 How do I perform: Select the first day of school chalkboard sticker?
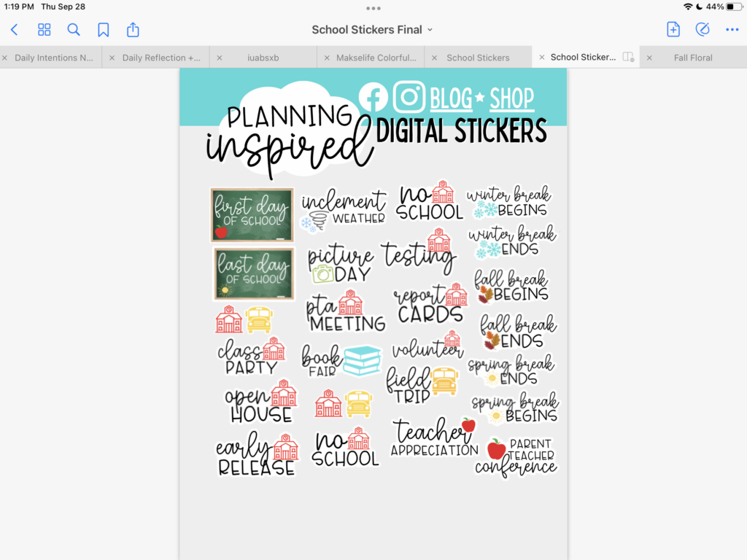(252, 215)
